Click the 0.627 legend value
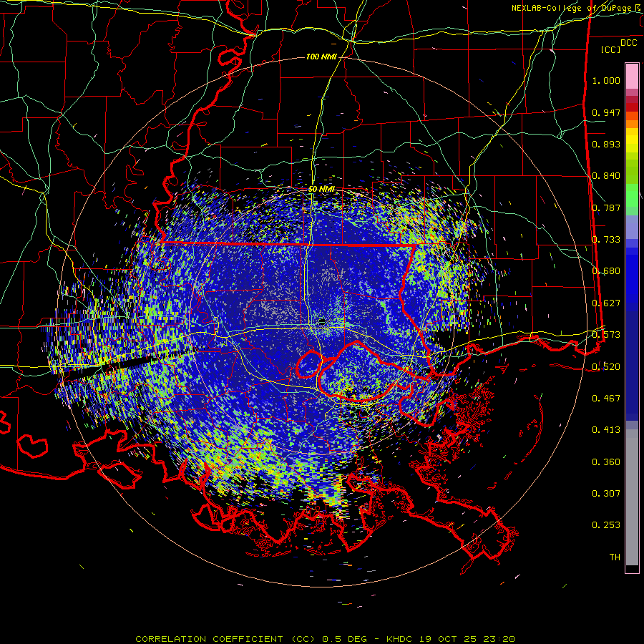644x644 pixels. [x=606, y=303]
